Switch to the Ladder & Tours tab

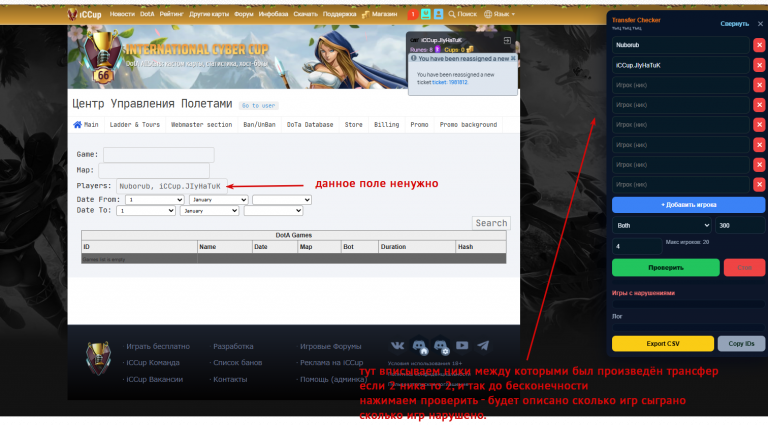pos(135,125)
